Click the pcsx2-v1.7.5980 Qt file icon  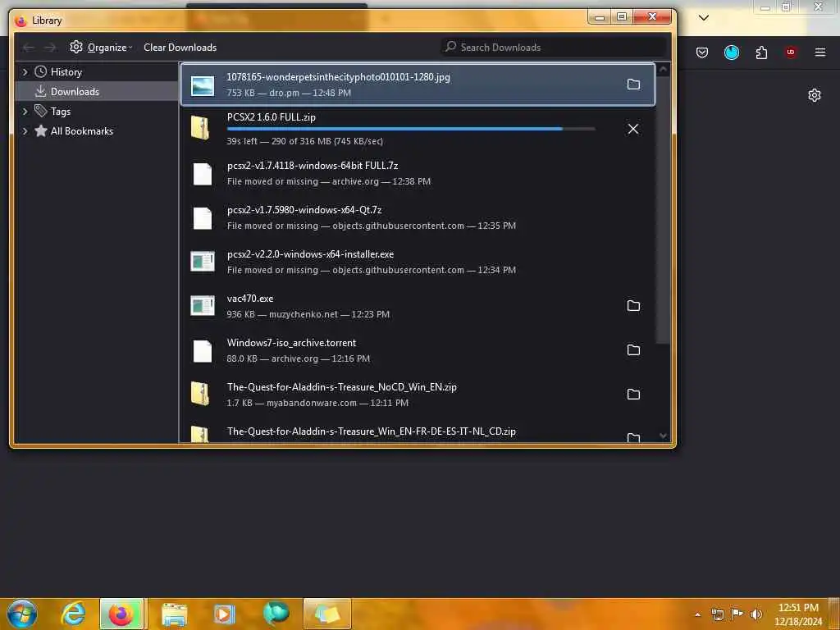pyautogui.click(x=203, y=218)
